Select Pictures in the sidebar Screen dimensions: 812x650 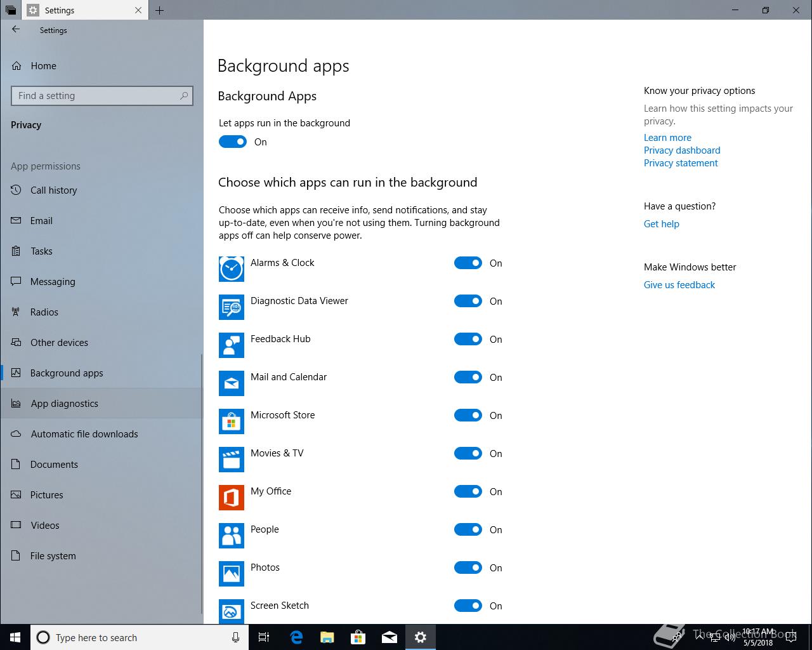pyautogui.click(x=101, y=494)
